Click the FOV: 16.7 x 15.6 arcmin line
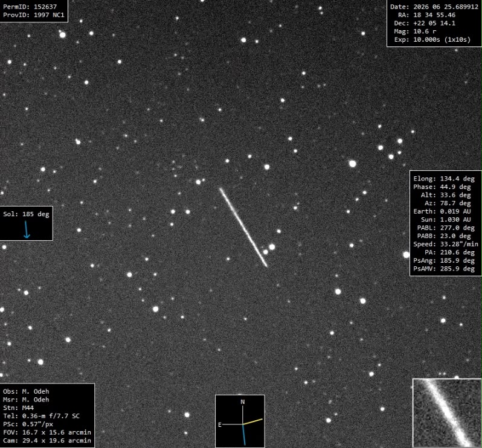This screenshot has width=482, height=448. [47, 432]
